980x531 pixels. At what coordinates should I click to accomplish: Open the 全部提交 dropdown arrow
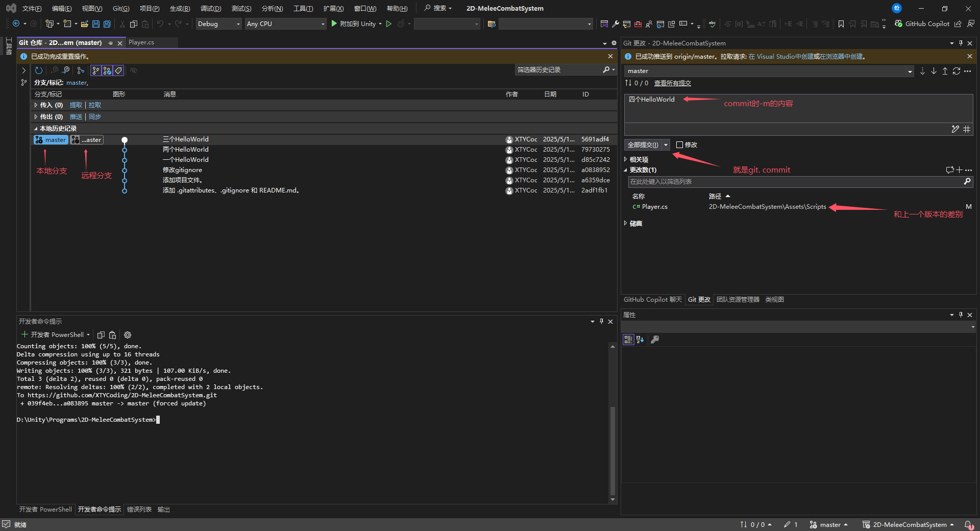[666, 145]
